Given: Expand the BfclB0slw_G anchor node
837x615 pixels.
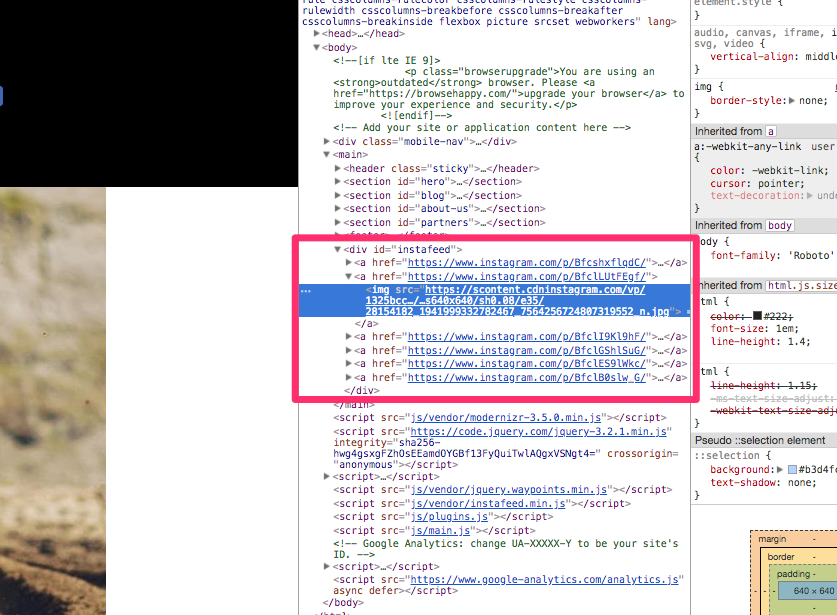Looking at the screenshot, I should pos(348,377).
